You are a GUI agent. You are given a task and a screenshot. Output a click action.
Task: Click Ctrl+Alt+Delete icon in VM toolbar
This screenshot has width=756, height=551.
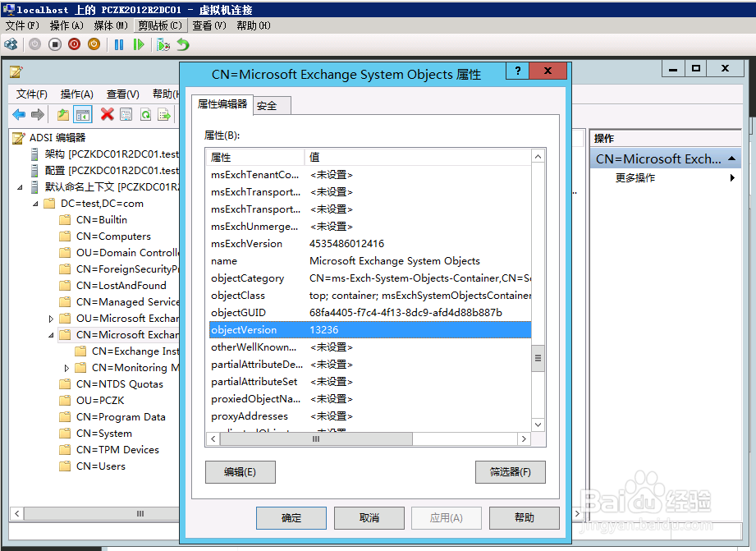[11, 45]
